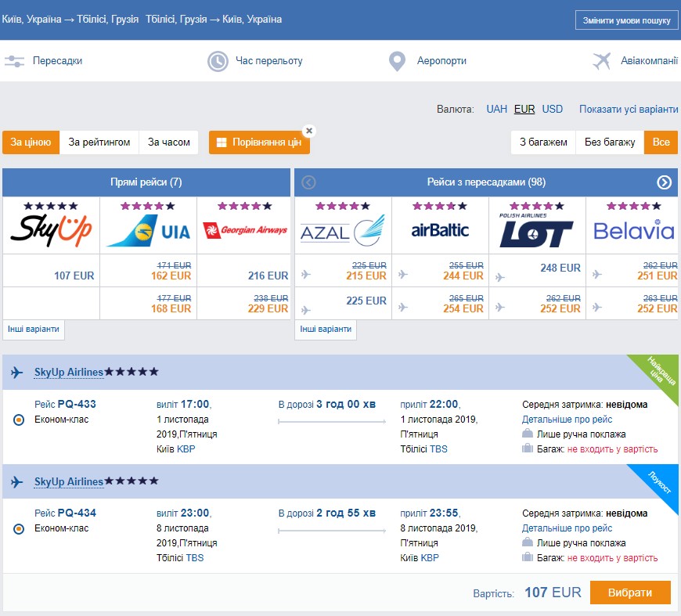Open SkyUp Airlines link for PQ-434
Viewport: 681px width, 616px height.
(69, 482)
